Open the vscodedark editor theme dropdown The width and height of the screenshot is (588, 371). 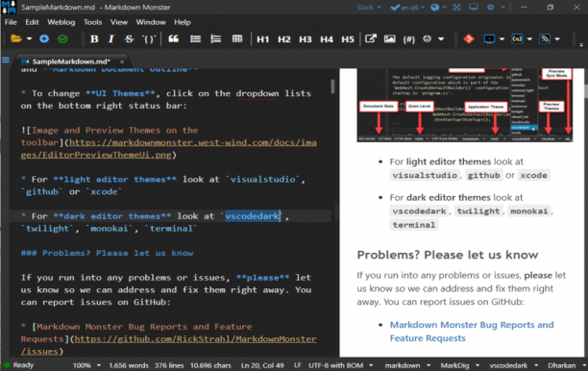click(x=514, y=365)
